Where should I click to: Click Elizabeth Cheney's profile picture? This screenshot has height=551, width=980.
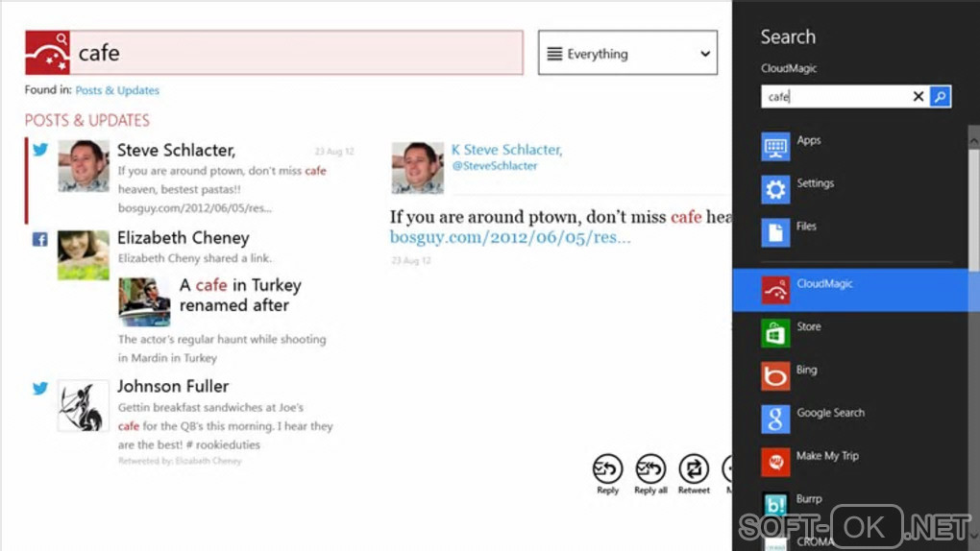[x=84, y=255]
